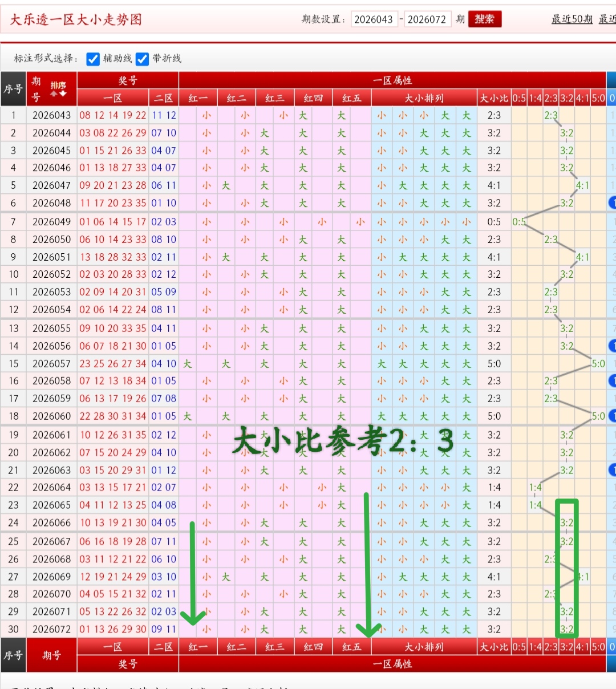Click the 4:1 trend marker in row 2026047
This screenshot has width=616, height=689.
coord(582,185)
